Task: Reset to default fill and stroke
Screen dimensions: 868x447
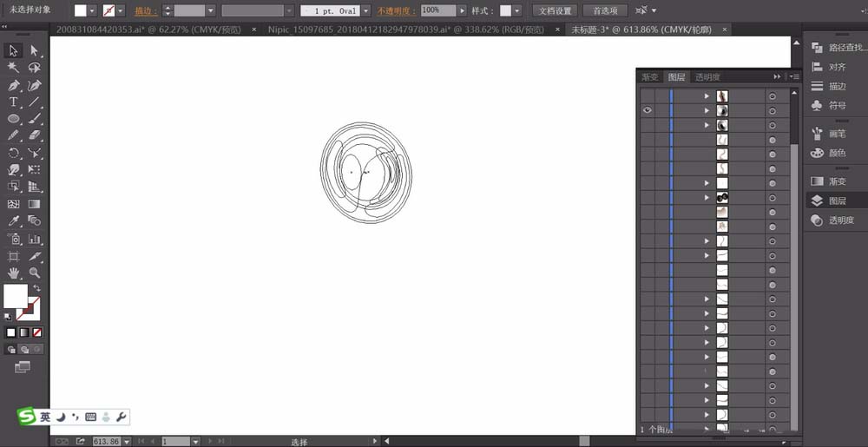Action: click(8, 317)
